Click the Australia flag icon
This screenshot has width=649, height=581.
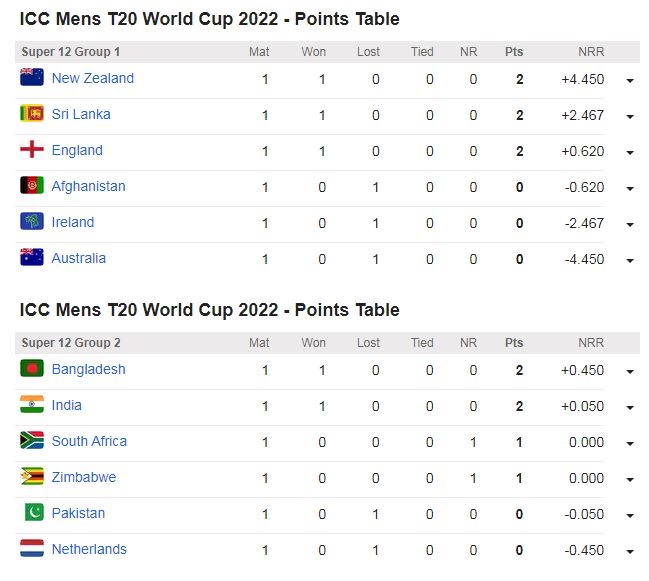[x=32, y=258]
